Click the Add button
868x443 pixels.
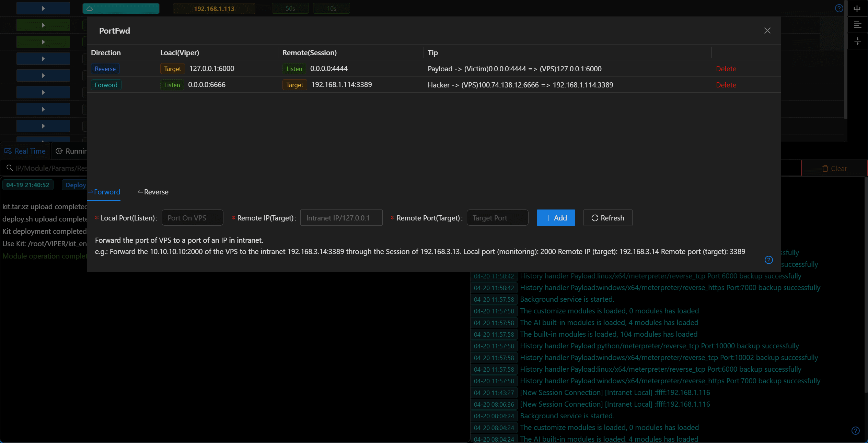[x=556, y=218]
